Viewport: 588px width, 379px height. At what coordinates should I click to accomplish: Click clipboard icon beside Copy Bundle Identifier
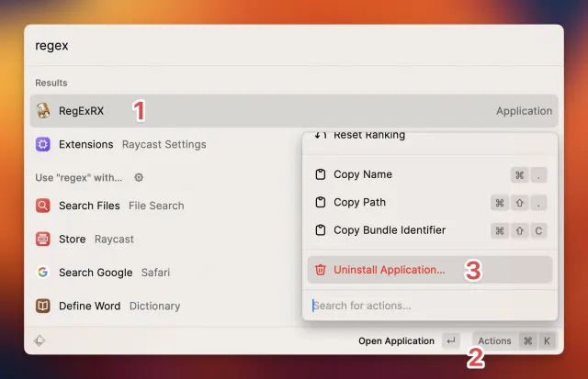tap(321, 230)
